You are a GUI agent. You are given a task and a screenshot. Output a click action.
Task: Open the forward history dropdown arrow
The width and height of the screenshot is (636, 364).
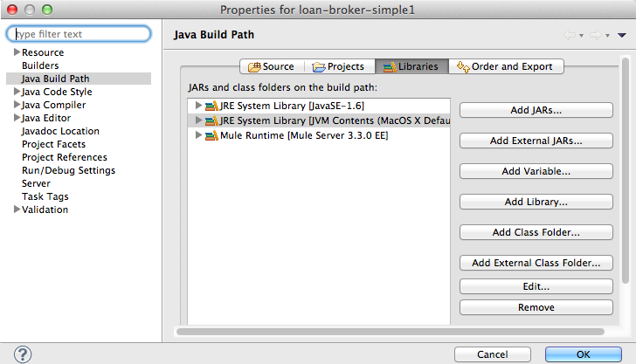pyautogui.click(x=608, y=36)
